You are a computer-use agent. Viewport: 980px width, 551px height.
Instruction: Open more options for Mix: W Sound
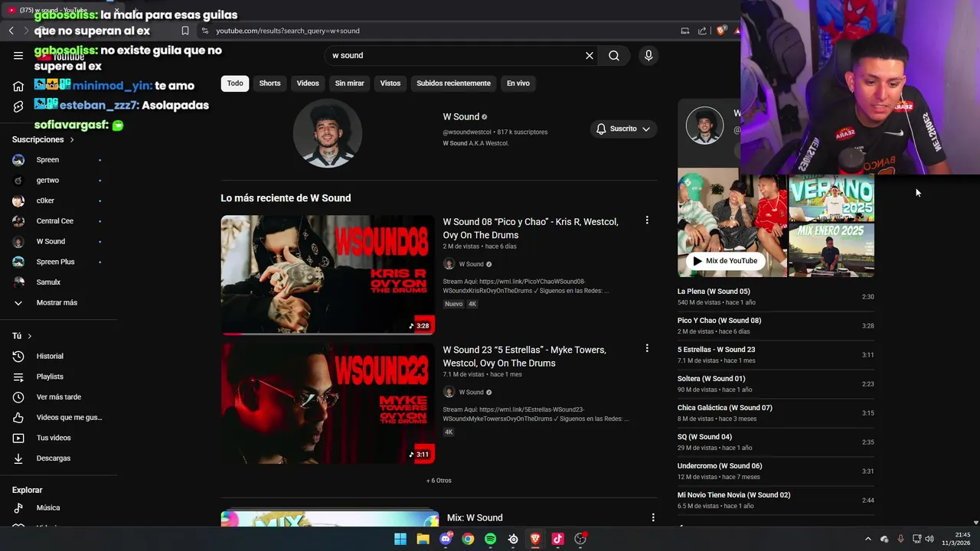coord(653,517)
